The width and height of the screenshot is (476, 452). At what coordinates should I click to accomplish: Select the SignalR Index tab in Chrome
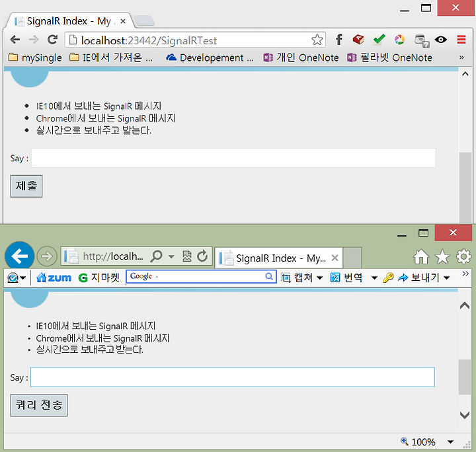pyautogui.click(x=69, y=21)
